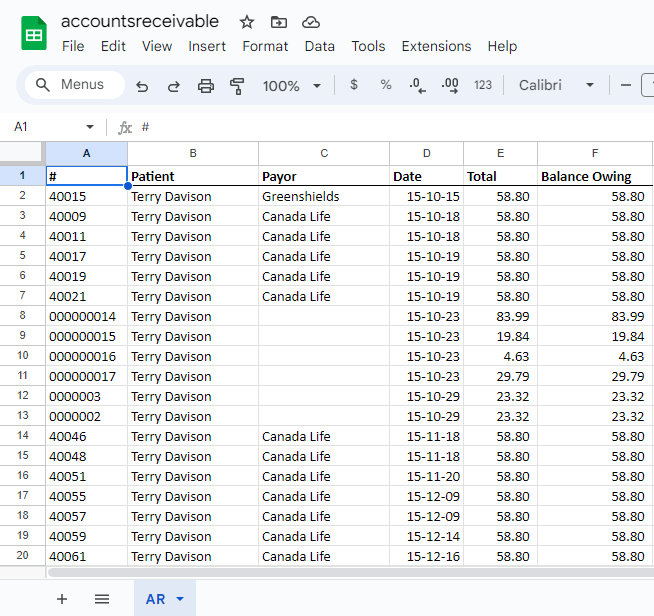Select invoice 40046 cell
654x616 pixels.
click(86, 436)
